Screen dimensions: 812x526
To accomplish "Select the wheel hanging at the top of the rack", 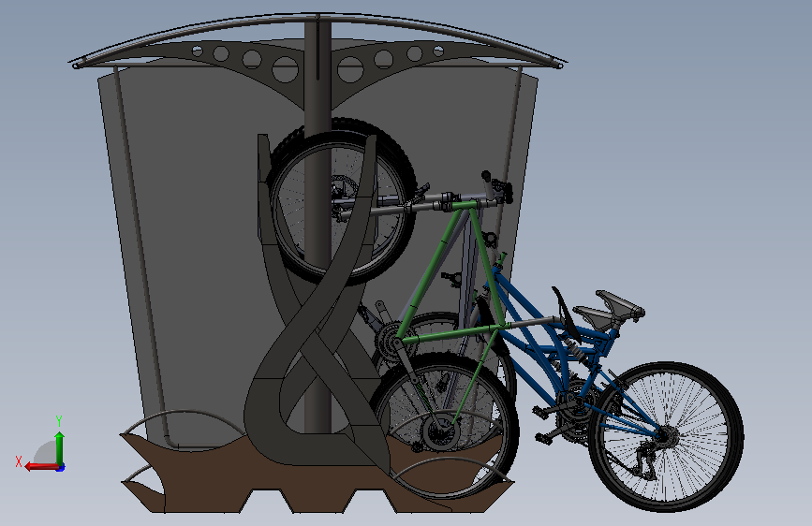I will [342, 201].
